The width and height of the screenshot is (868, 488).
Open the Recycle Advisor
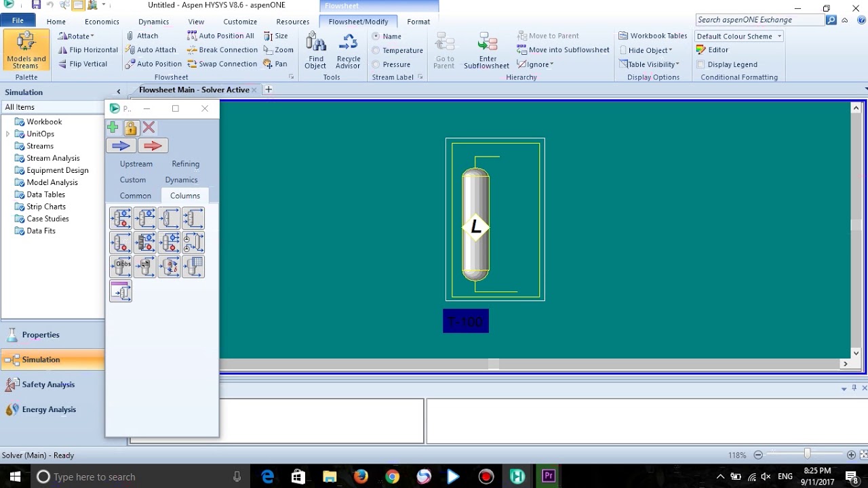click(x=348, y=52)
